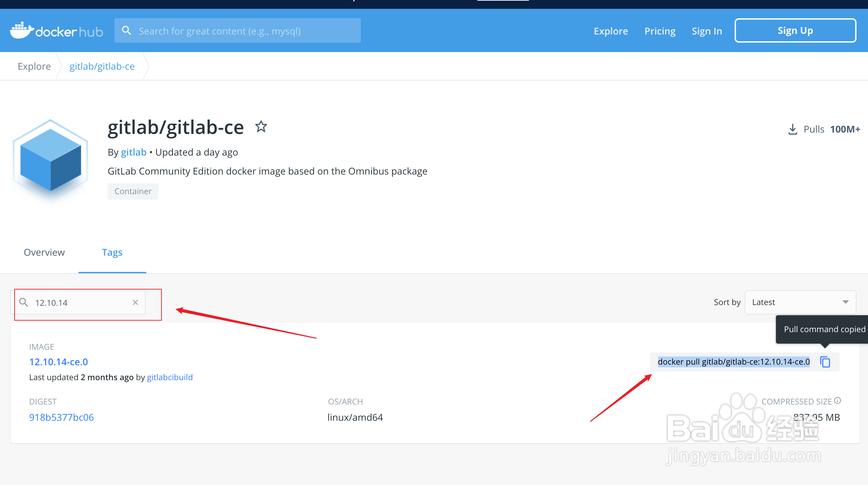This screenshot has width=868, height=485.
Task: Click the Sign Up button
Action: [795, 30]
